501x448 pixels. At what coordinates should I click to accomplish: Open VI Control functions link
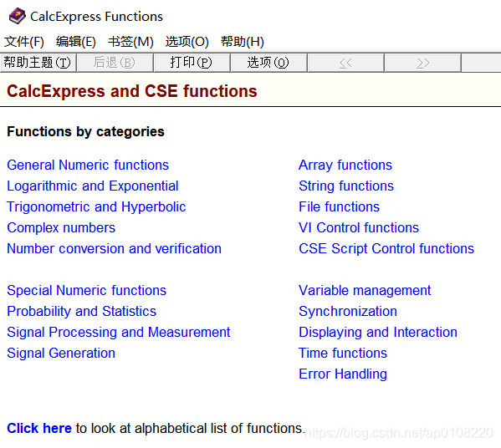[359, 228]
